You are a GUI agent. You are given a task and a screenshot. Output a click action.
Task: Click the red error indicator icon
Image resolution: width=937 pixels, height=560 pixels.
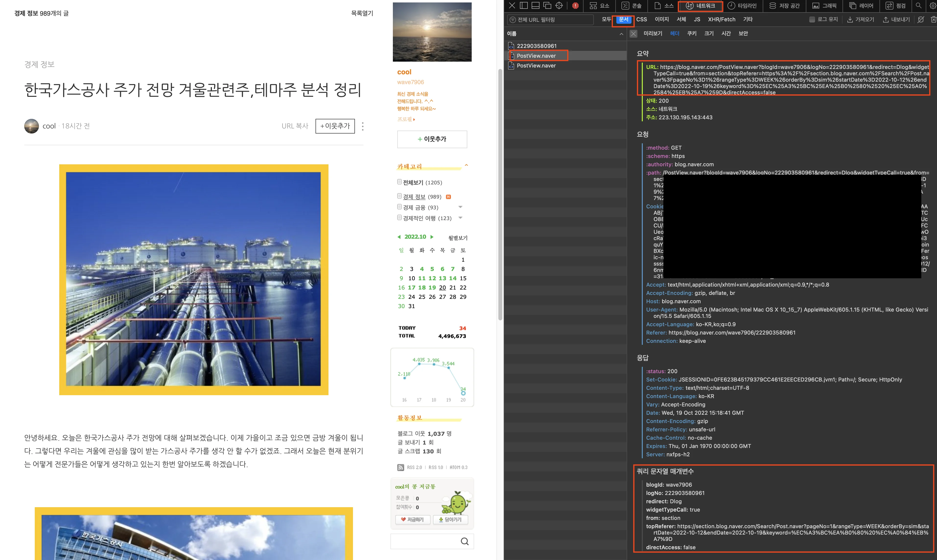click(575, 6)
